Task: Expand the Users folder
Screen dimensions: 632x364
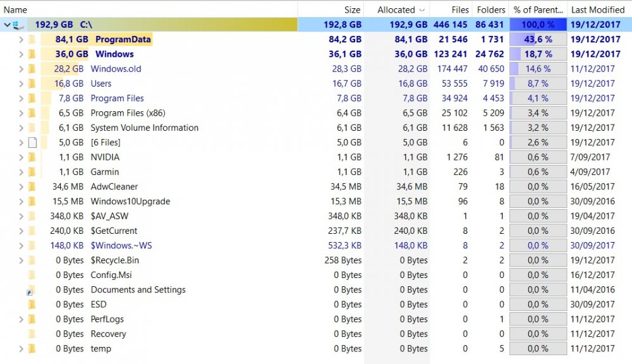Action: (21, 83)
